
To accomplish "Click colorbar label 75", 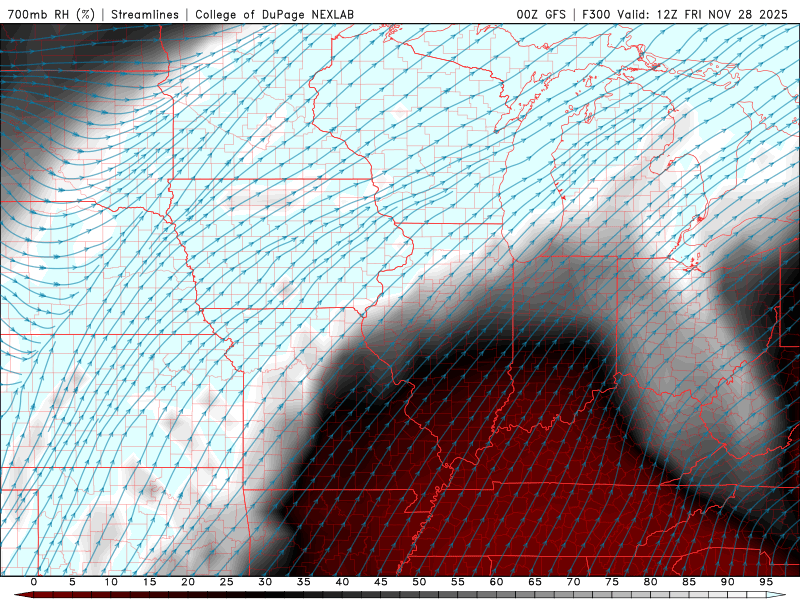I will (612, 582).
